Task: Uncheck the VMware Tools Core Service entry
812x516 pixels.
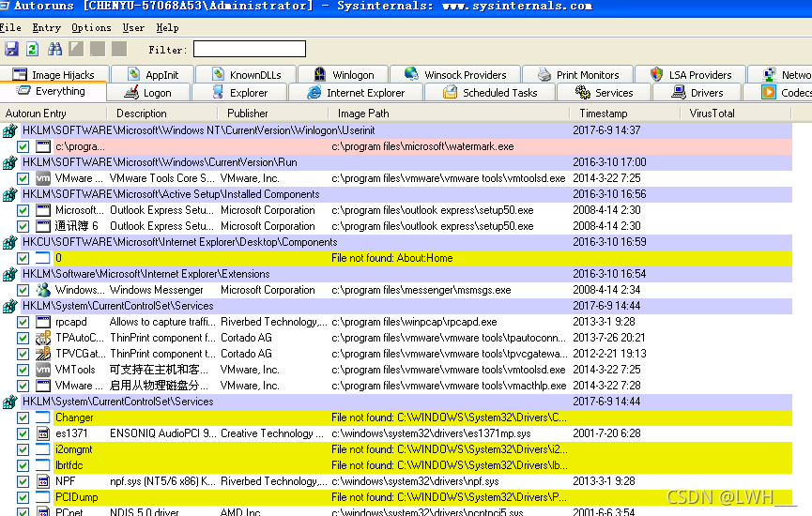Action: pyautogui.click(x=23, y=178)
